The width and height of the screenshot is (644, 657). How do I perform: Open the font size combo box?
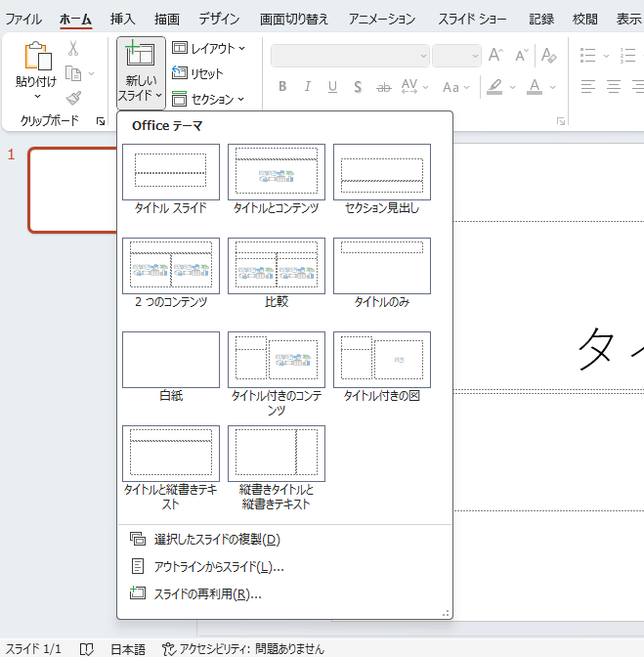click(x=456, y=56)
